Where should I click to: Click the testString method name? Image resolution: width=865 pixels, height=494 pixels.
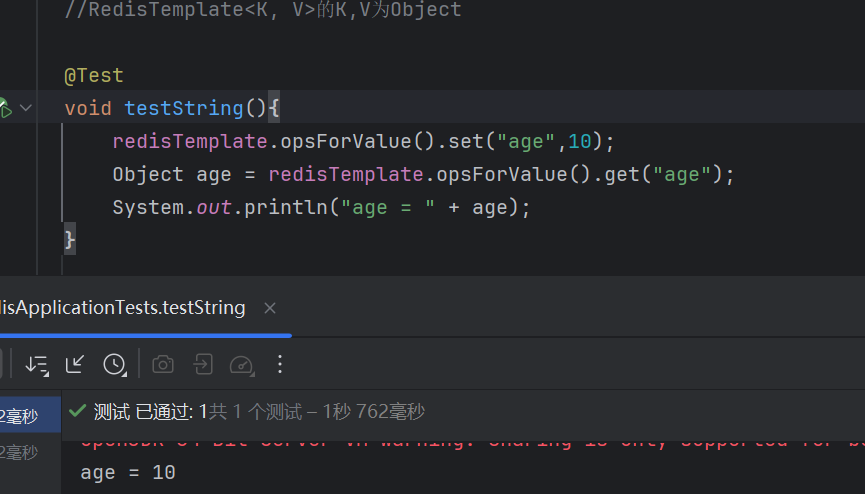click(184, 108)
